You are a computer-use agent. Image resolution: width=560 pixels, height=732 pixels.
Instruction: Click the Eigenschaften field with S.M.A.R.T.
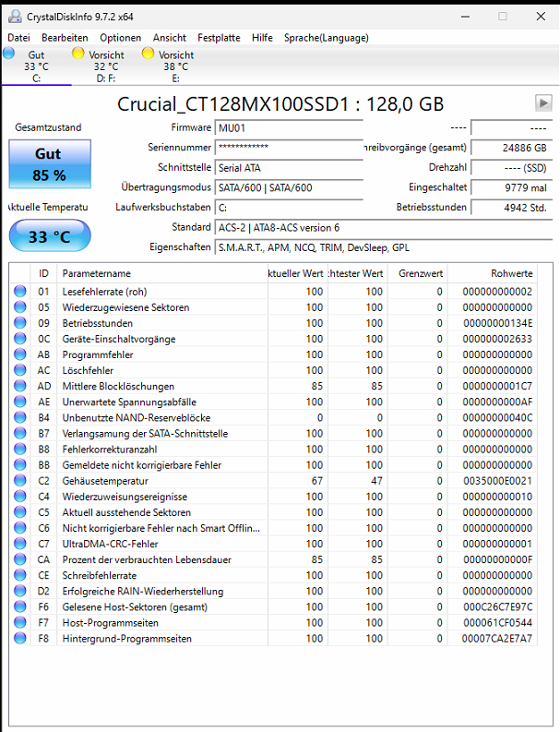[384, 247]
